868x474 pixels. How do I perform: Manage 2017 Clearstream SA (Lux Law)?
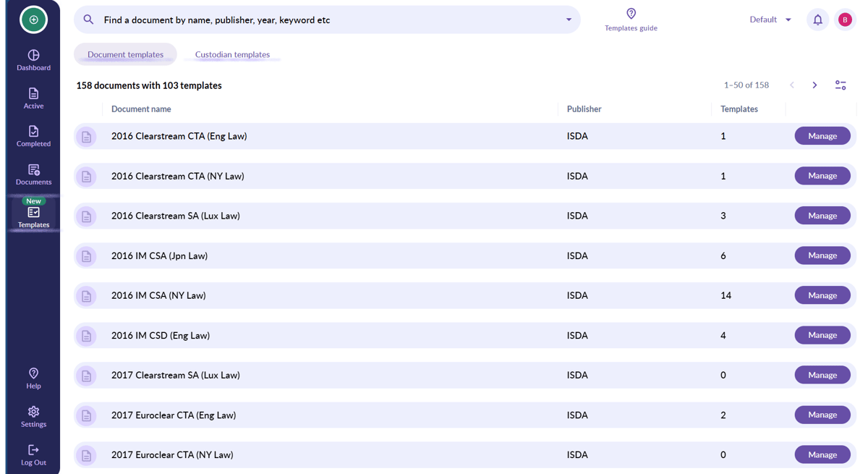[822, 375]
